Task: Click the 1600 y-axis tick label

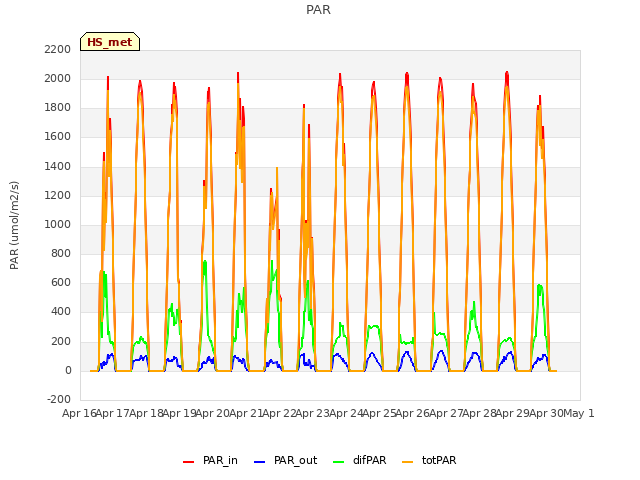Action: [x=58, y=136]
